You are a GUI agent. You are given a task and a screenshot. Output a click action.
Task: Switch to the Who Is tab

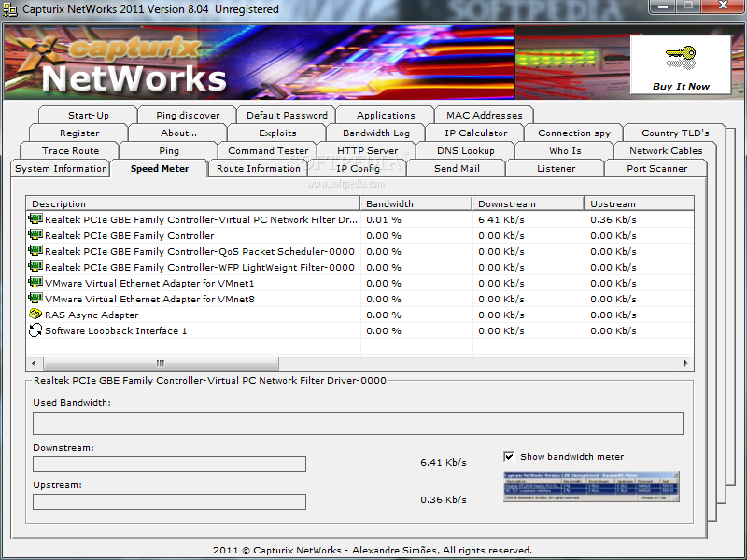[x=565, y=150]
